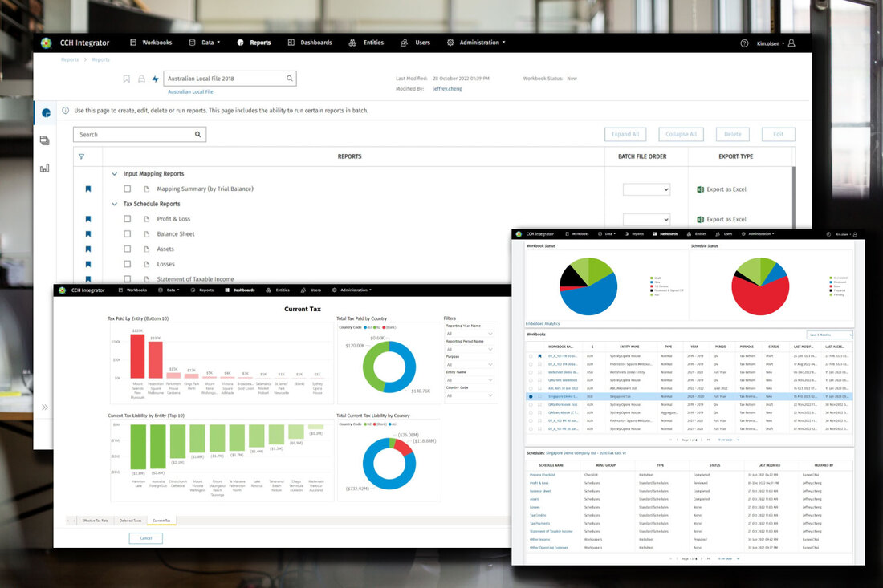883x588 pixels.
Task: Click the blue bookmark flag beside Profit & Loss
Action: click(x=89, y=218)
